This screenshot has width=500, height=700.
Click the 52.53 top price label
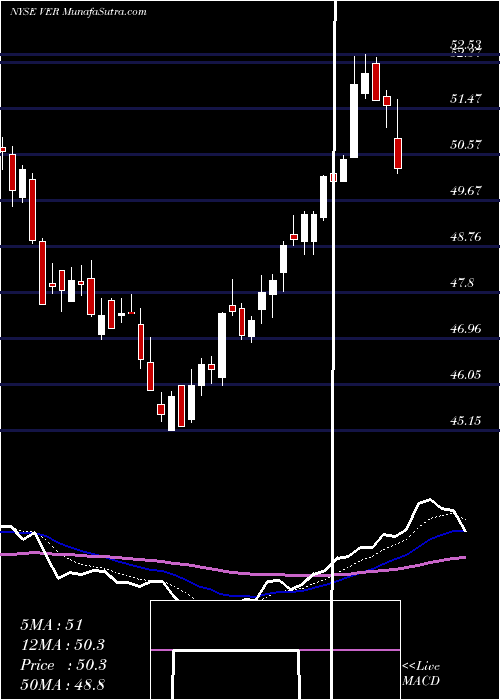pos(466,44)
